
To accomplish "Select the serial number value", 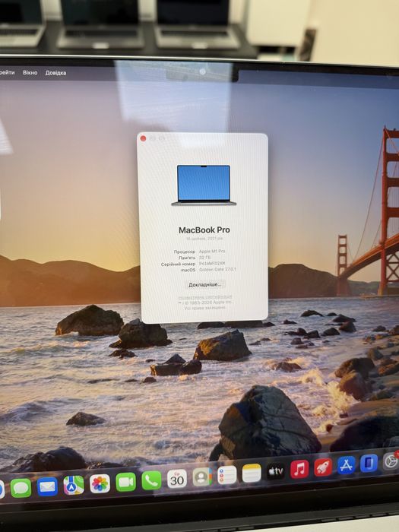I will (212, 263).
